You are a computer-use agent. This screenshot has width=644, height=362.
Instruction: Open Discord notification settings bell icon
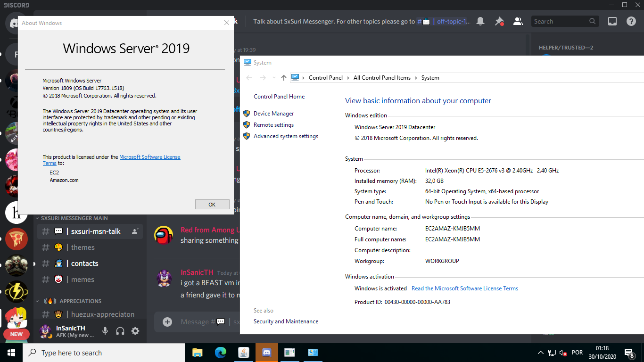click(480, 21)
